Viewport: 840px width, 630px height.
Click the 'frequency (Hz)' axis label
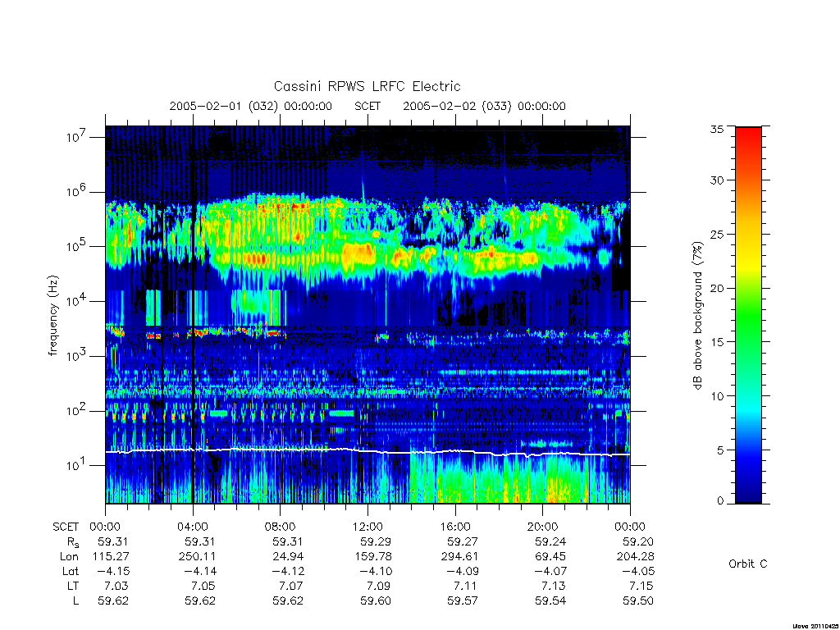click(52, 316)
